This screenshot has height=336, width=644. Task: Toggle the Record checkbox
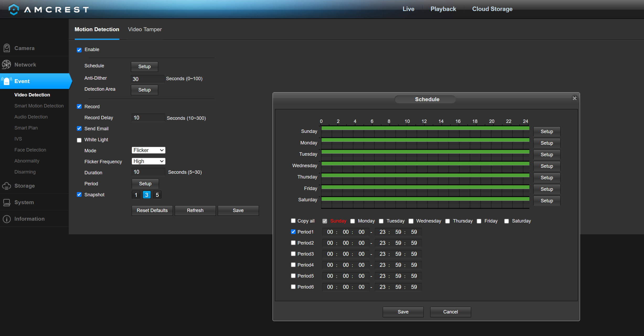tap(79, 106)
